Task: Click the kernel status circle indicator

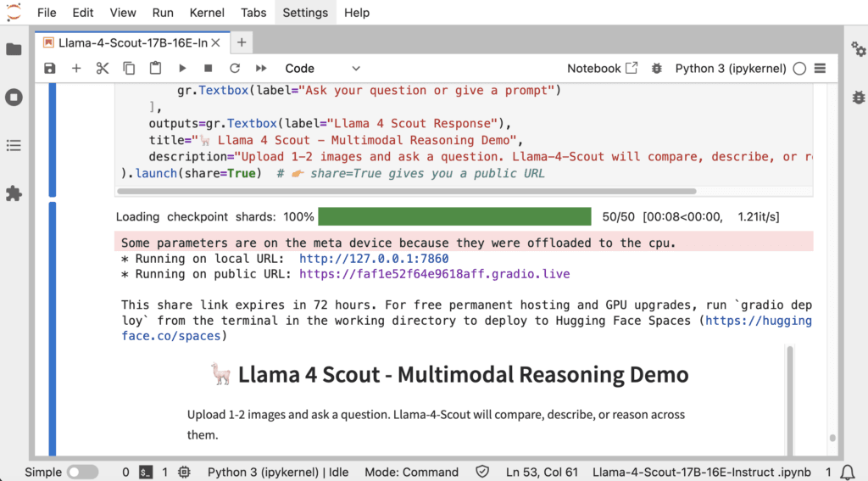Action: [x=799, y=68]
